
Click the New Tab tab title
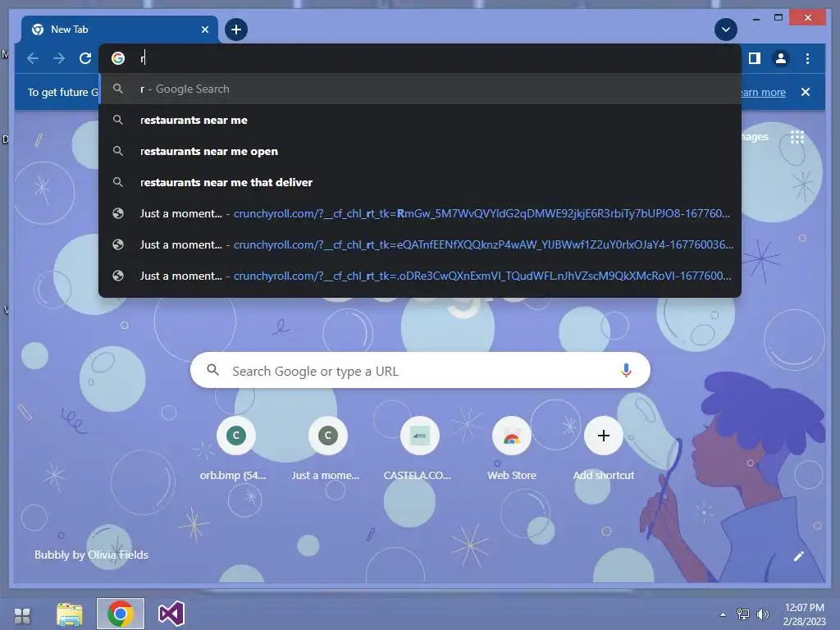[x=69, y=30]
